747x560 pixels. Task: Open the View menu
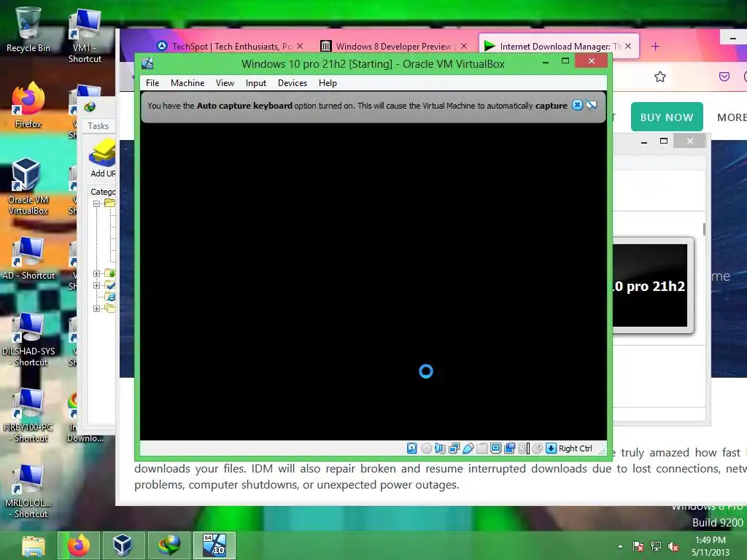point(225,83)
